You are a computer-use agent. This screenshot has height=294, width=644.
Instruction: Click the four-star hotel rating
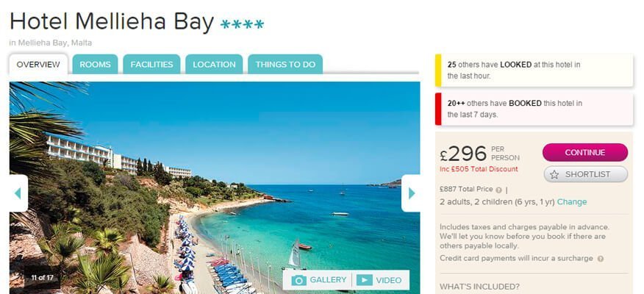[x=243, y=24]
